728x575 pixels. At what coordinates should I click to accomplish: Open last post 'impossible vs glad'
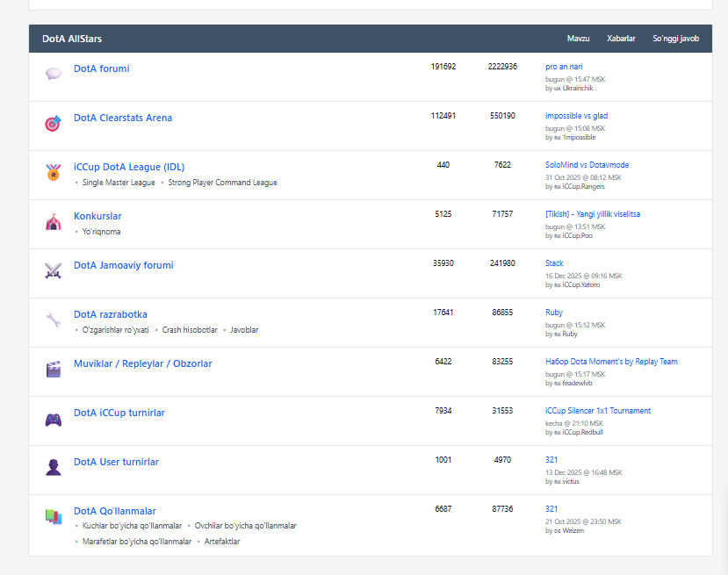[x=576, y=116]
